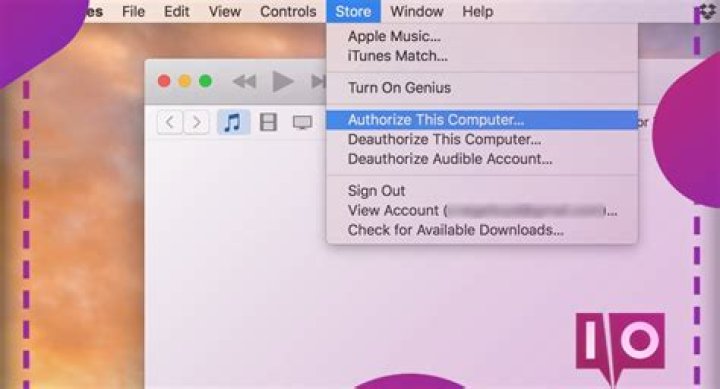The image size is (720, 389).
Task: Select Turn On Genius
Action: pos(482,87)
